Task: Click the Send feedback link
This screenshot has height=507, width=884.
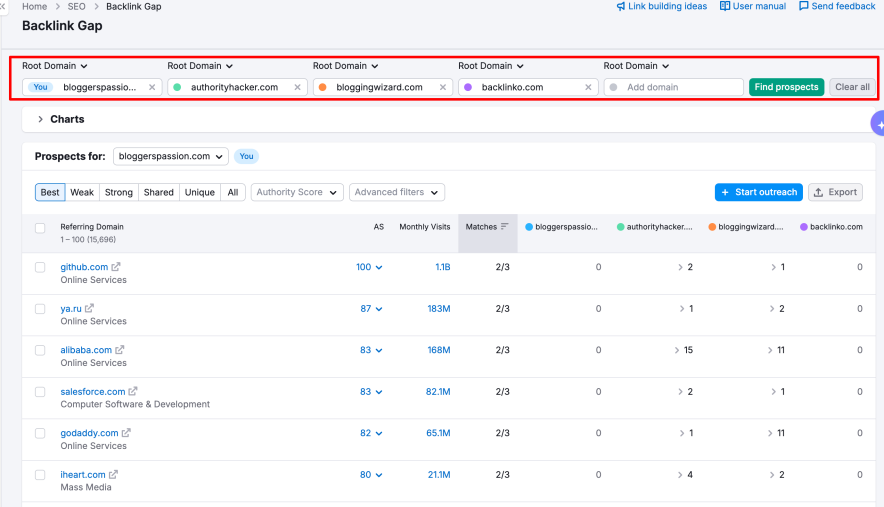Action: [x=837, y=6]
